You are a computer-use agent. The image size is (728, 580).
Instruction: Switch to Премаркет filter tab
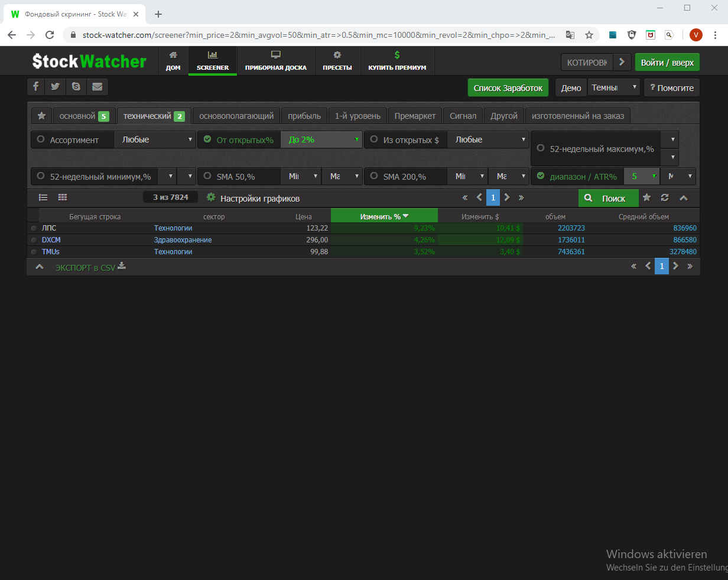(415, 116)
